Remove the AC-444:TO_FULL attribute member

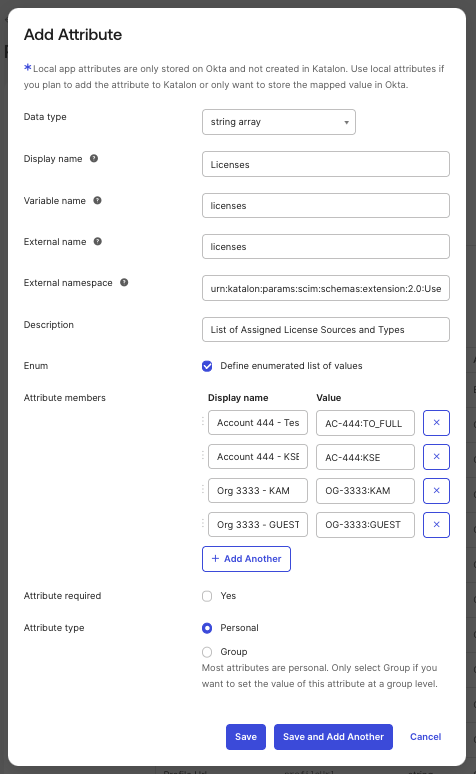[x=436, y=423]
